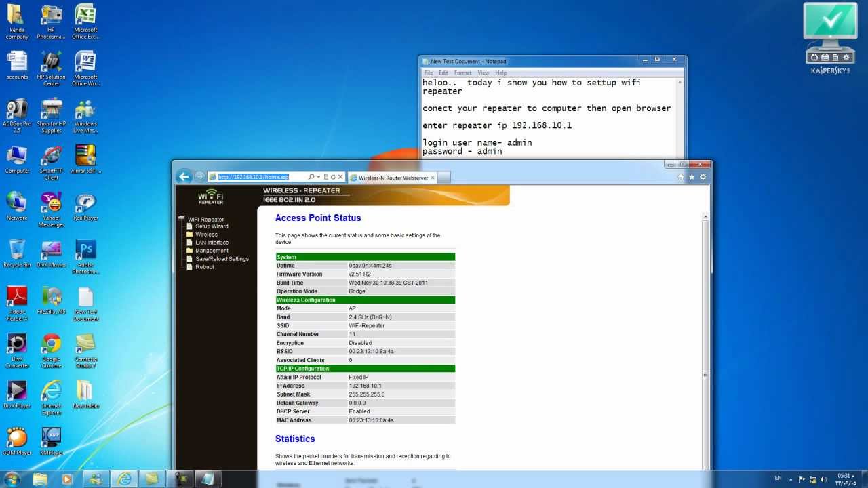
Task: Click the SSID value WiFi-Repeater
Action: [x=367, y=325]
